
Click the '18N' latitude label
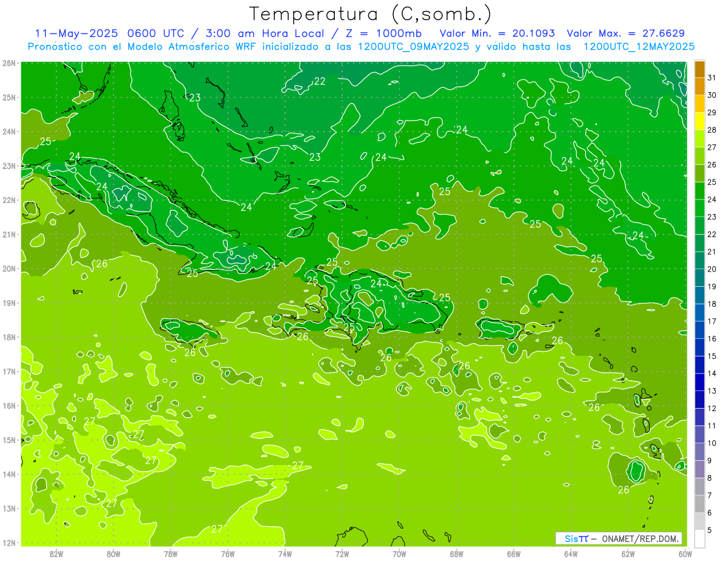point(9,337)
